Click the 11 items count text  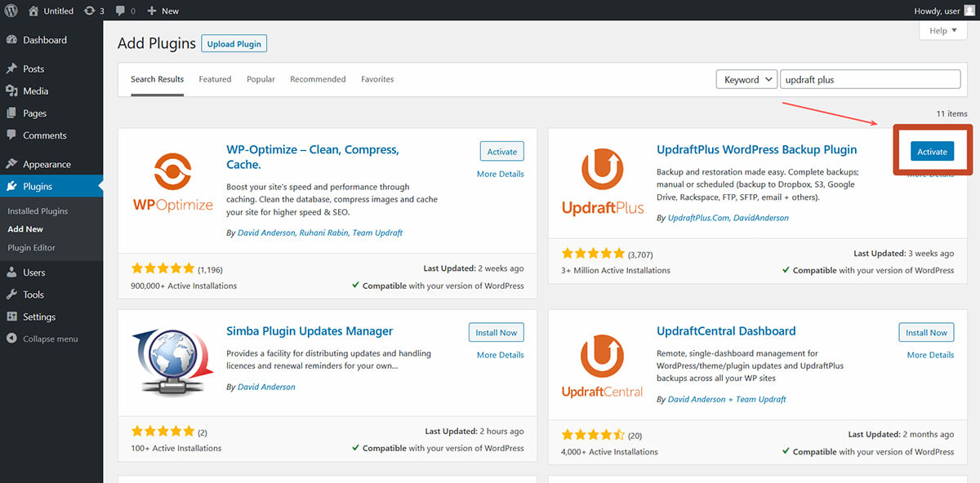[x=952, y=113]
